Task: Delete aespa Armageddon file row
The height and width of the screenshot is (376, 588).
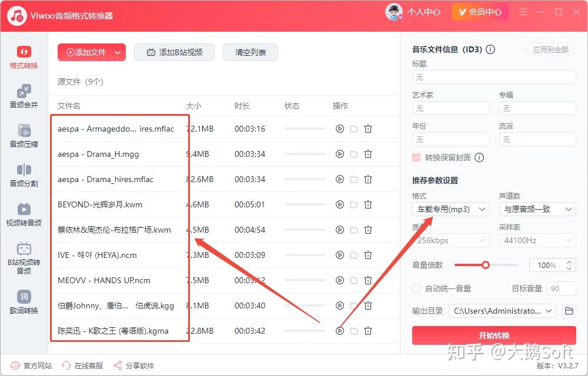Action: (x=368, y=129)
